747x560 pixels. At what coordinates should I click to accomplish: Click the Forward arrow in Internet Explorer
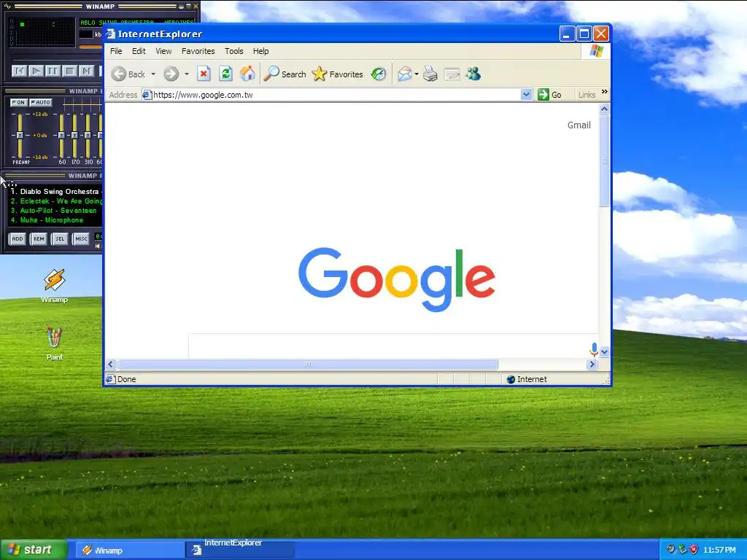(171, 74)
